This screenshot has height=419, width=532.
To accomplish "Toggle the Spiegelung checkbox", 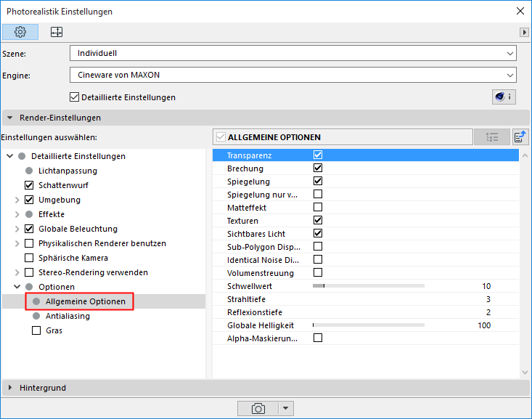I will click(318, 182).
